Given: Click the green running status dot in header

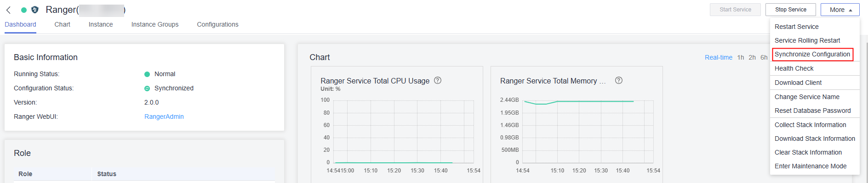Looking at the screenshot, I should 24,10.
